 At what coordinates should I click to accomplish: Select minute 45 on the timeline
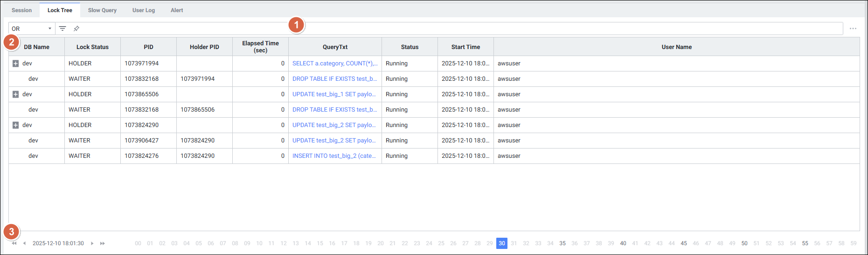(x=683, y=243)
